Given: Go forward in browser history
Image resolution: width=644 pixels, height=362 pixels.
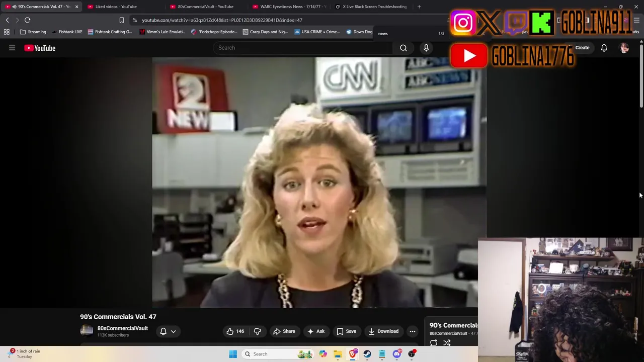Looking at the screenshot, I should (17, 20).
